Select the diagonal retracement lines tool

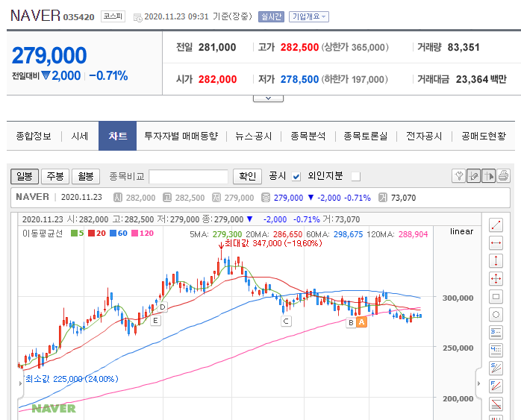(x=496, y=404)
